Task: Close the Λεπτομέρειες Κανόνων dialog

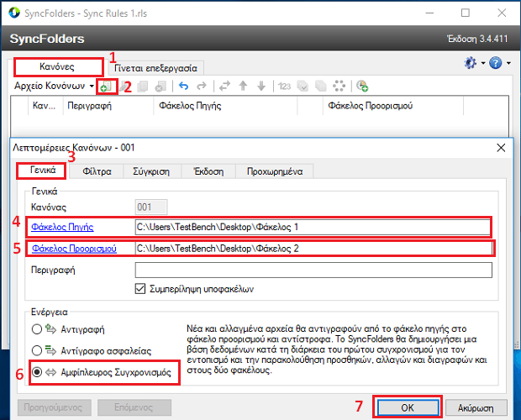Action: [501, 148]
